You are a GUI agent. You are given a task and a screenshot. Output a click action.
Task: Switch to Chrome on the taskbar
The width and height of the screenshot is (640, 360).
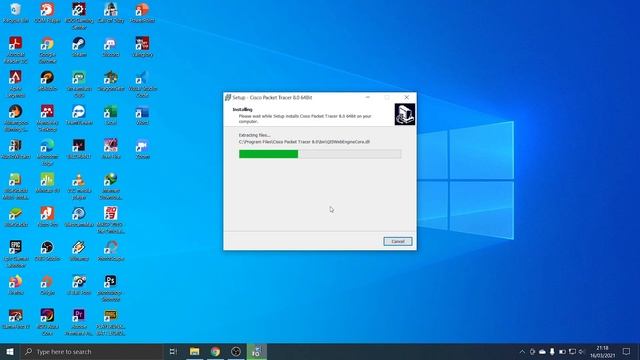216,351
